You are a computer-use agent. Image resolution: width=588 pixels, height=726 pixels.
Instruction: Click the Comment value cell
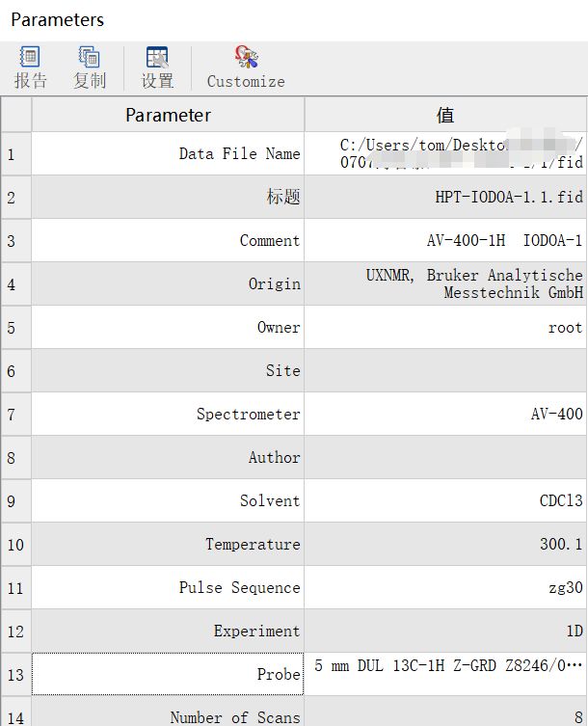coord(504,240)
